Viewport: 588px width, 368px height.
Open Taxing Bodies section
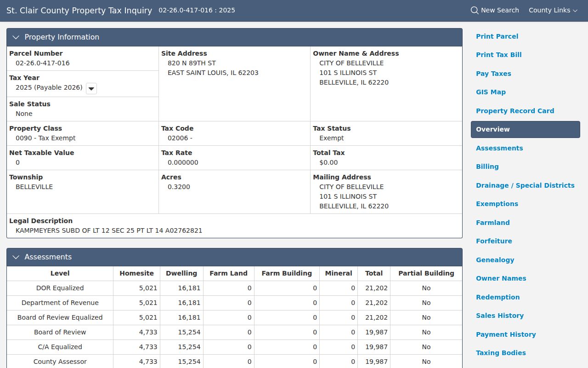(x=501, y=353)
